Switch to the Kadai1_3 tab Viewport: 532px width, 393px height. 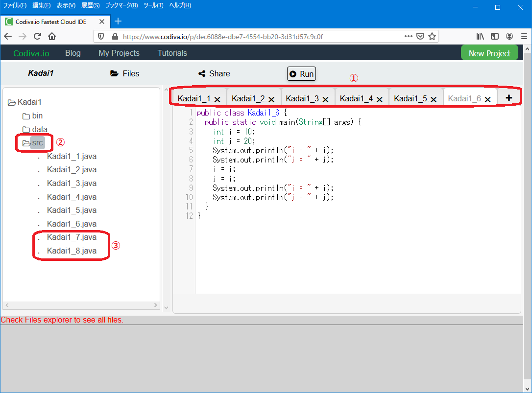[303, 98]
